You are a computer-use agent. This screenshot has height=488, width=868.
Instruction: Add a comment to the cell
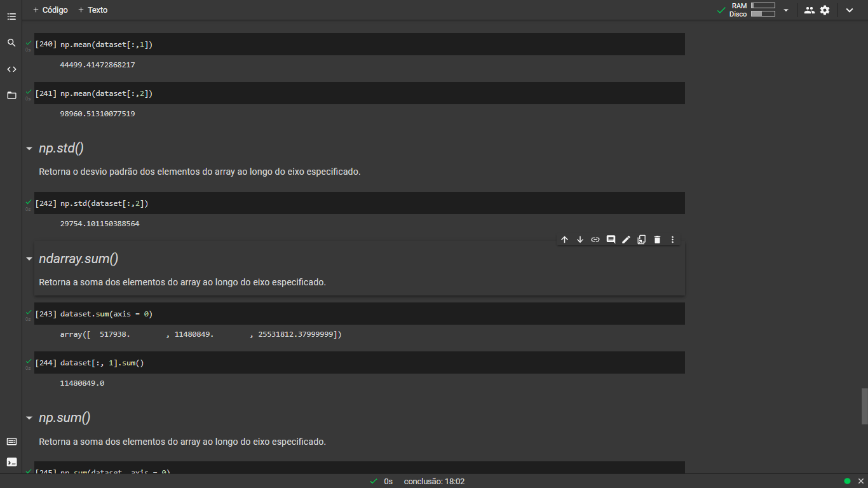point(611,240)
